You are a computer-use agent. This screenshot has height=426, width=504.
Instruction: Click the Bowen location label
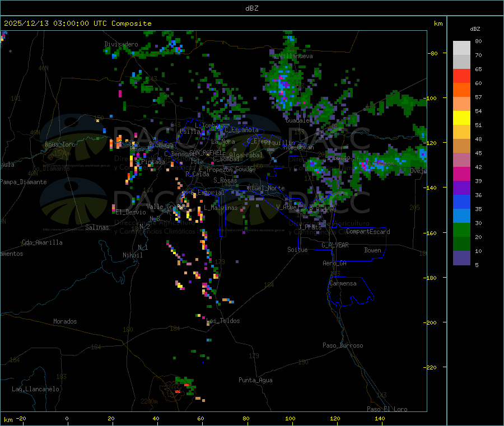[372, 251]
